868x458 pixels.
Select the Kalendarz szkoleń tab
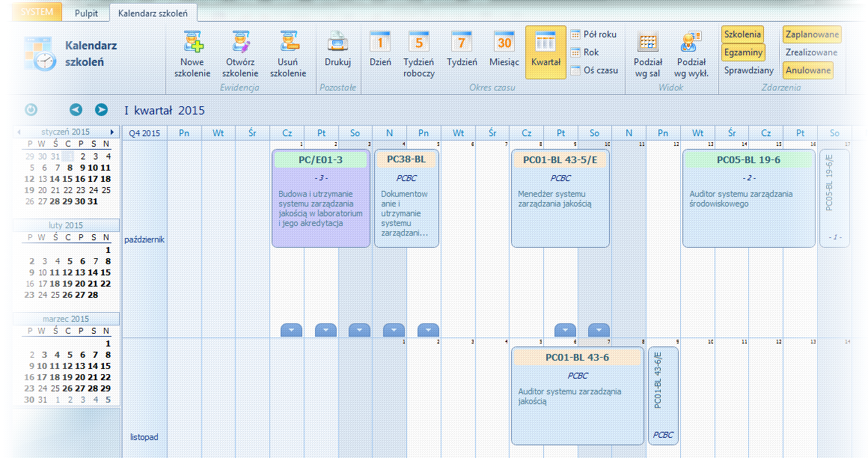pos(153,13)
